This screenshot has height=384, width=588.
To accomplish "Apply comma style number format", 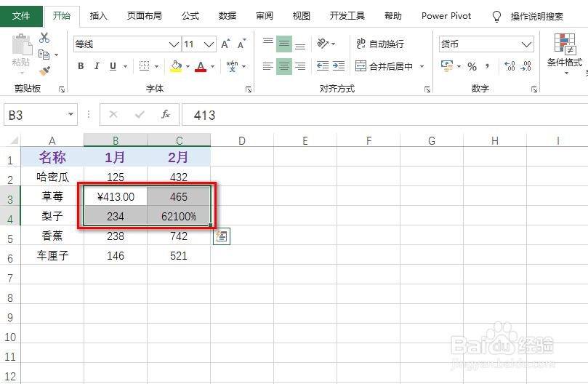I will click(x=487, y=66).
